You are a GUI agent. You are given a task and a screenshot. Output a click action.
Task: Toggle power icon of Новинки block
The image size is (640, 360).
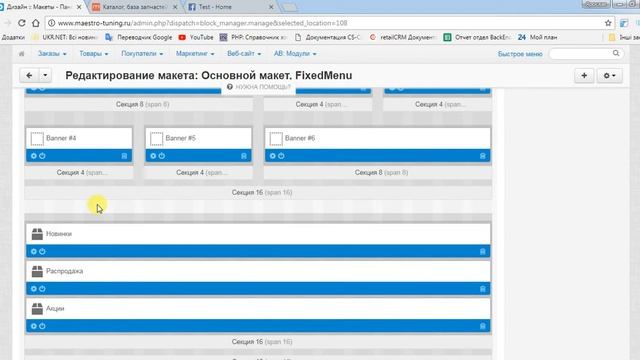point(42,251)
